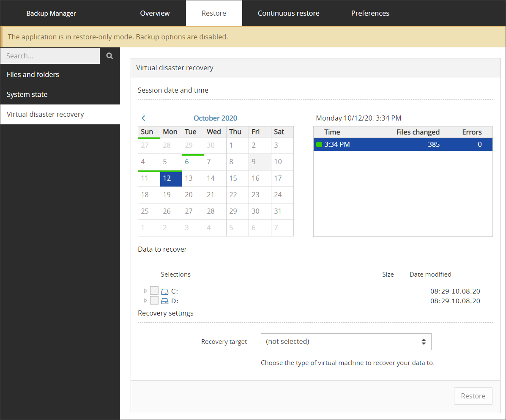Select October 6 on the calendar
This screenshot has height=420, width=506.
point(187,162)
